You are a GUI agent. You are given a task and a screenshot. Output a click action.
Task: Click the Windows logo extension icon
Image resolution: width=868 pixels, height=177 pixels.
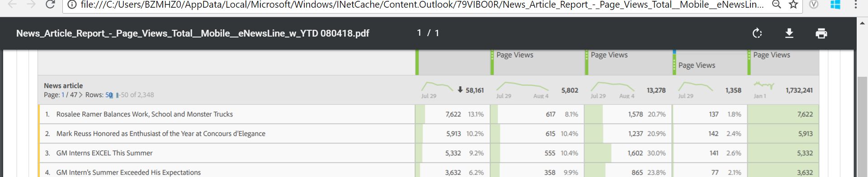tap(835, 5)
